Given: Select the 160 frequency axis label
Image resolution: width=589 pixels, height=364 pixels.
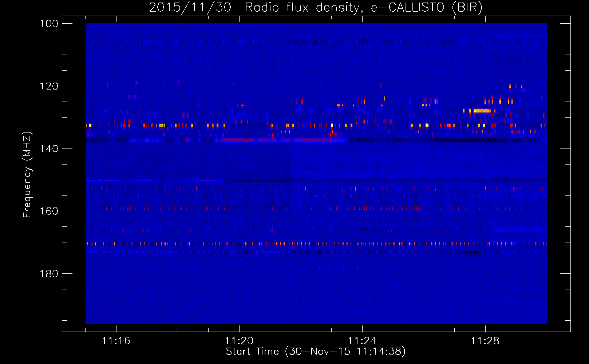Looking at the screenshot, I should click(49, 211).
